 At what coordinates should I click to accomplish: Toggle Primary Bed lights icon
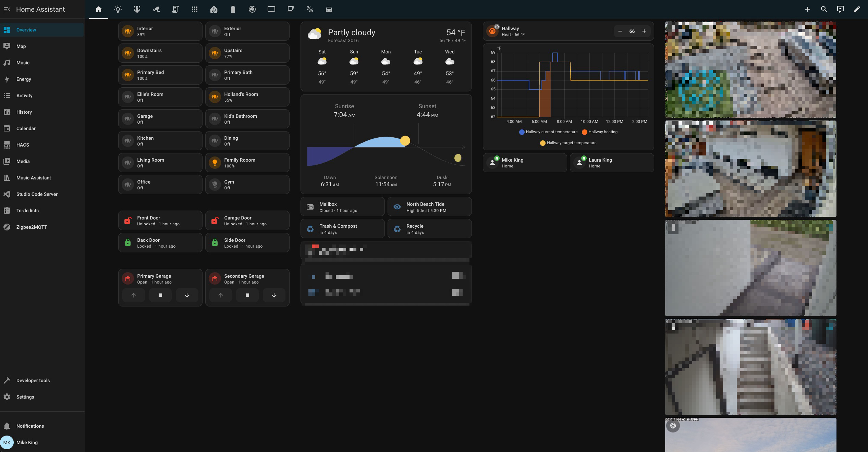127,75
